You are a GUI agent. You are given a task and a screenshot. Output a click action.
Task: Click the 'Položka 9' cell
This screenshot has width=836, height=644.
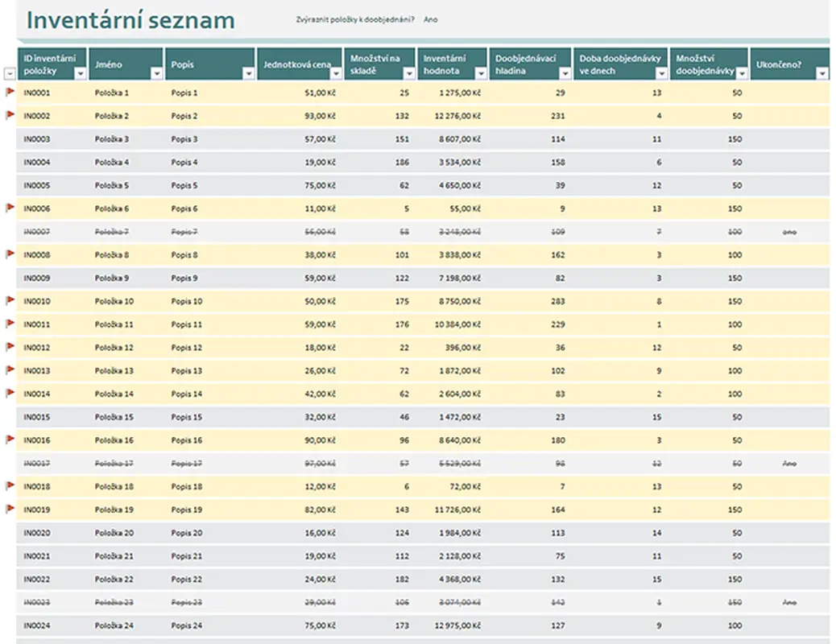[x=112, y=279]
